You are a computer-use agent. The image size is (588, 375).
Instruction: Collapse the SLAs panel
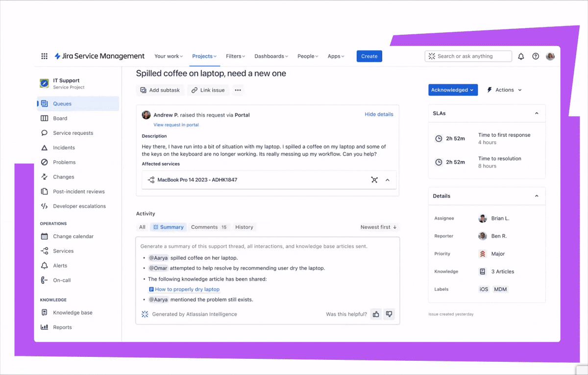(x=537, y=113)
